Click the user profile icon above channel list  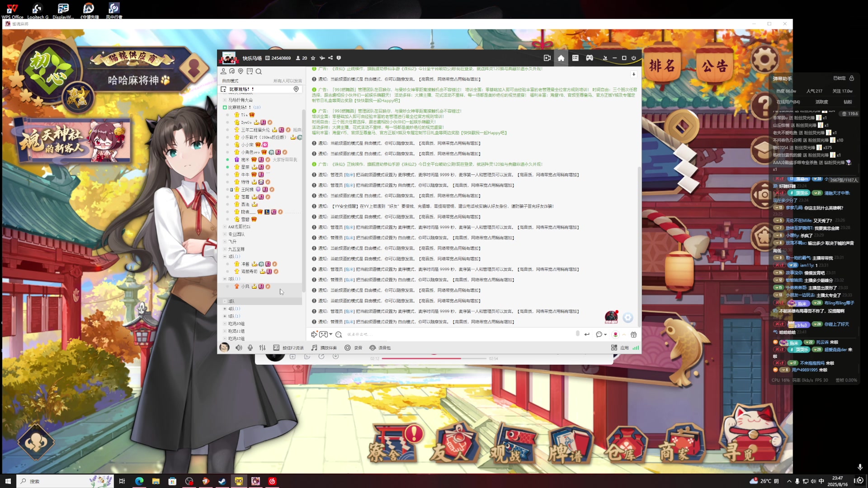pos(223,71)
